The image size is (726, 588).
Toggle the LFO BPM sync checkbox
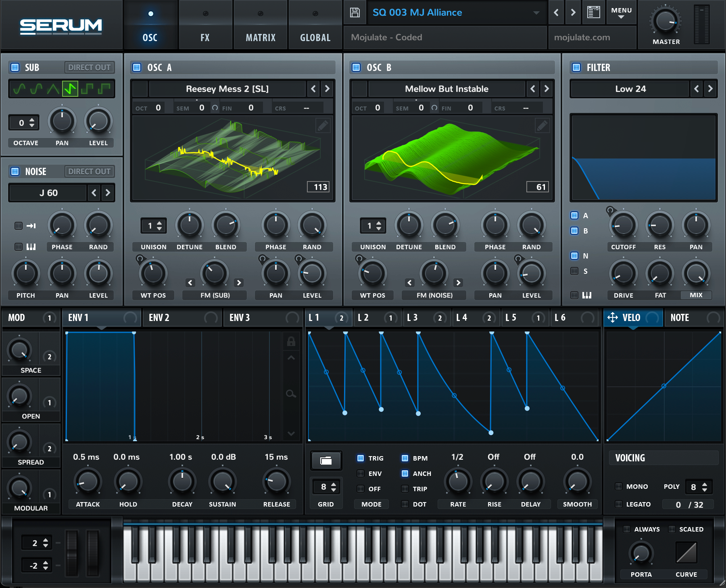pyautogui.click(x=405, y=458)
